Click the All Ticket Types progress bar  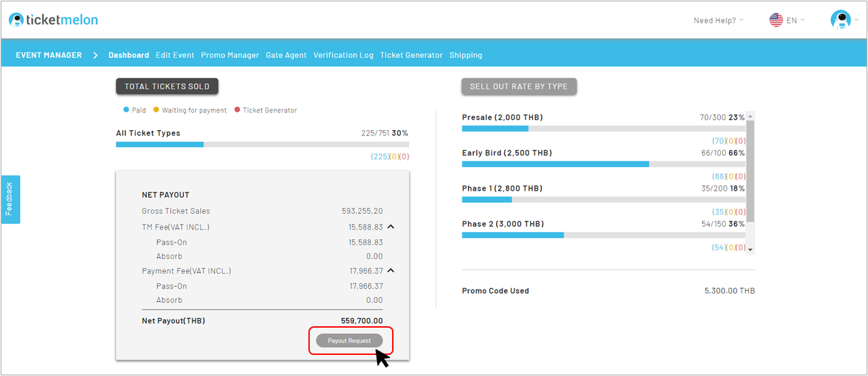(262, 144)
